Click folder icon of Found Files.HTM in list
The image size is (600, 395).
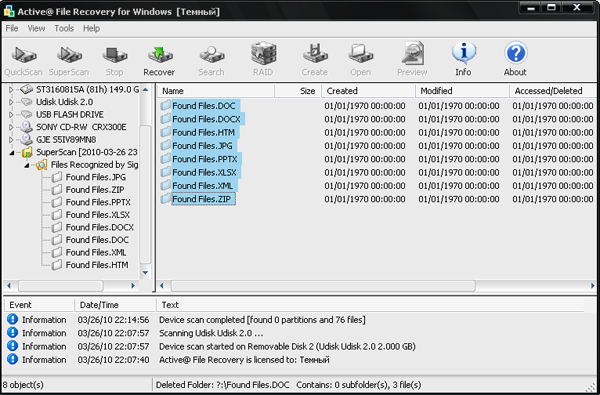pyautogui.click(x=165, y=132)
